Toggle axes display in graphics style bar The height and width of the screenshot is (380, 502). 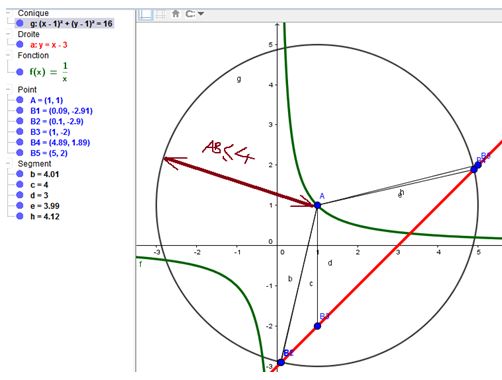coord(146,14)
